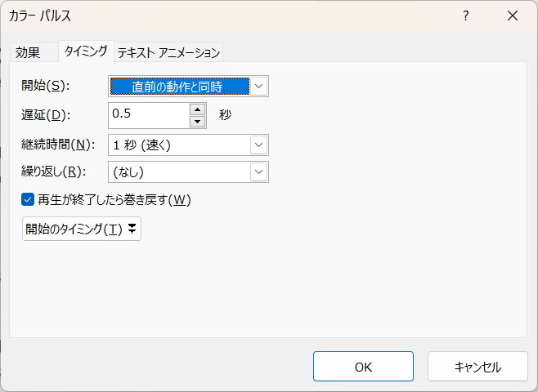Viewport: 538px width, 392px height.
Task: Click the highlighted 直前の動作と同時 start value
Action: [179, 86]
